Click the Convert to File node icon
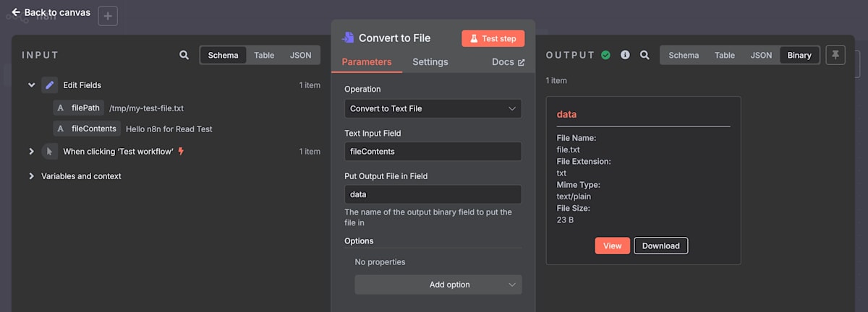 click(x=348, y=38)
